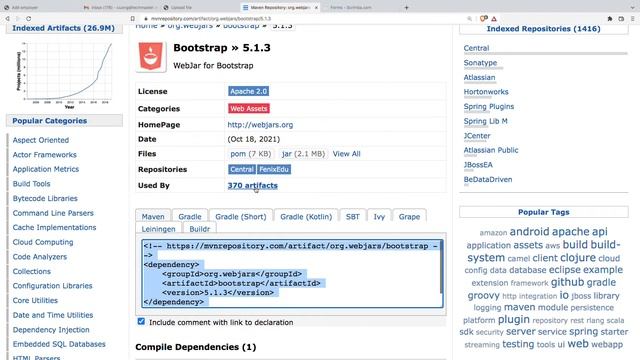The width and height of the screenshot is (640, 360).
Task: Download the pom (7 KB) file
Action: (251, 154)
